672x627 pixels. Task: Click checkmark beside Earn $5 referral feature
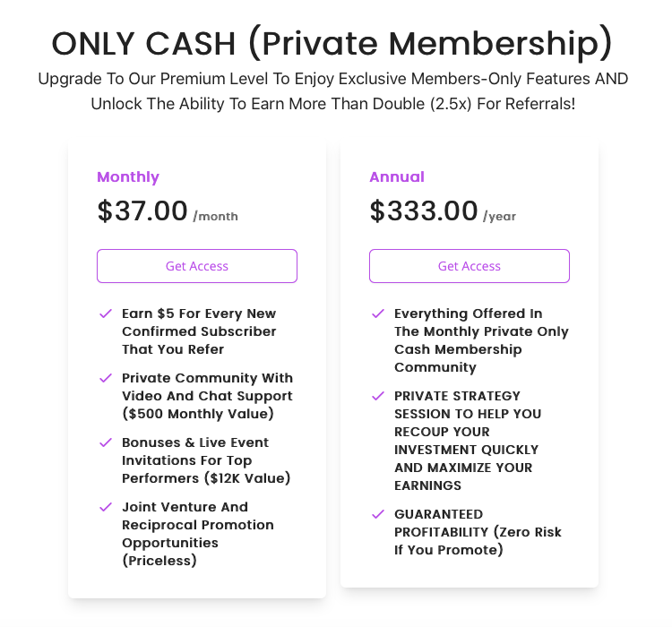click(106, 313)
